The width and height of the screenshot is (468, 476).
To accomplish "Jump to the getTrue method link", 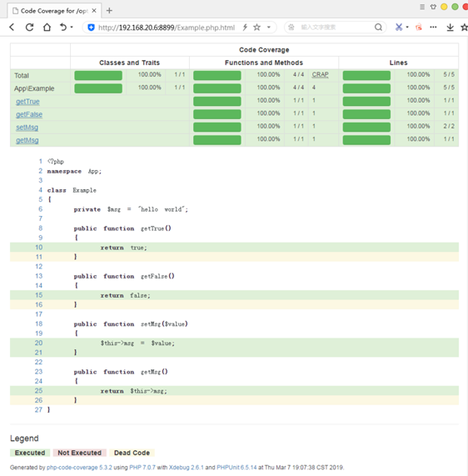I will point(27,102).
